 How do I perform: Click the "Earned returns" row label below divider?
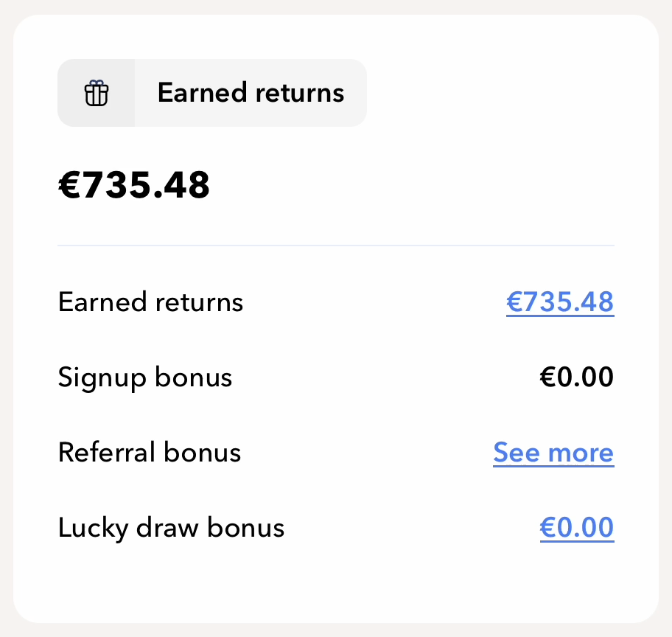coord(151,302)
